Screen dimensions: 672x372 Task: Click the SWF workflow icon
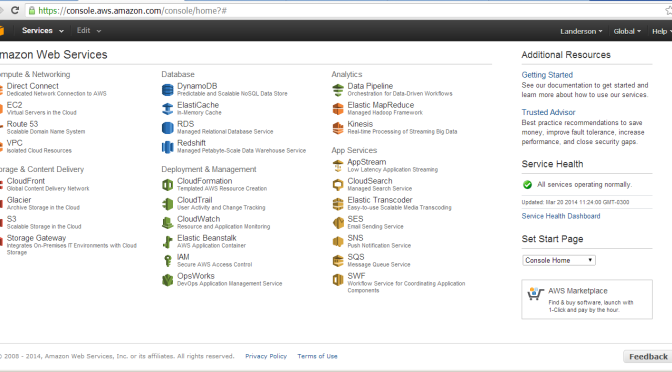pyautogui.click(x=338, y=280)
